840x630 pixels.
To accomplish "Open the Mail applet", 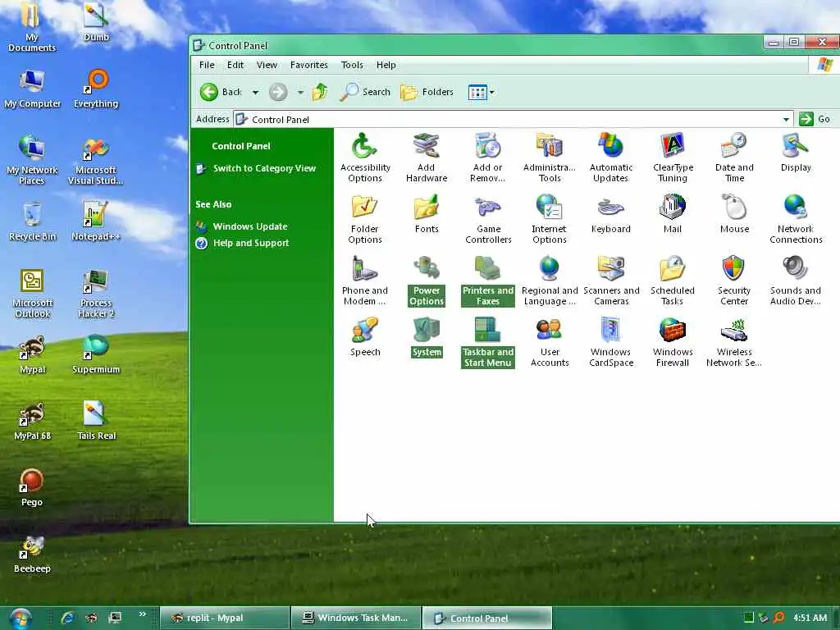I will (x=673, y=214).
